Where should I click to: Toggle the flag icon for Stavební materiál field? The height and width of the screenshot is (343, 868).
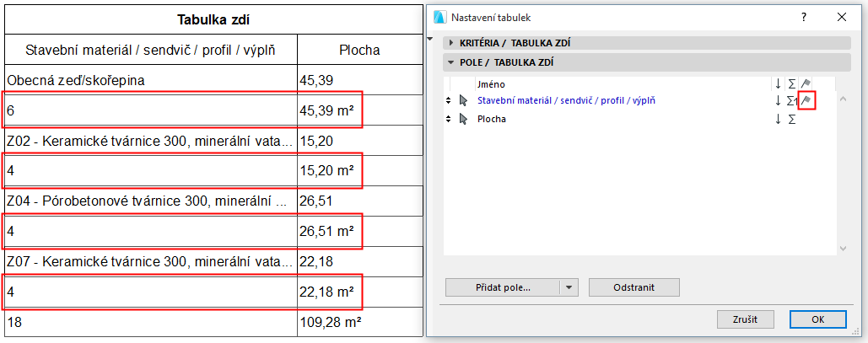806,100
